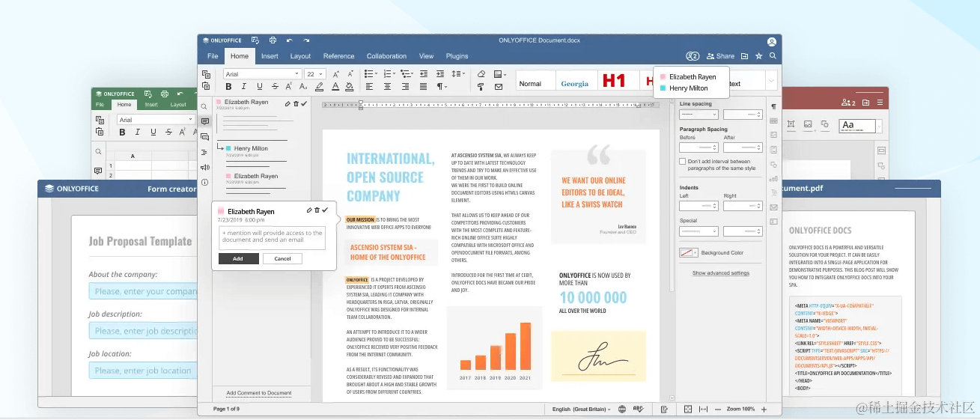Screen dimensions: 980x420
Task: Open the Feedback megaphone icon in sidebar
Action: [204, 167]
